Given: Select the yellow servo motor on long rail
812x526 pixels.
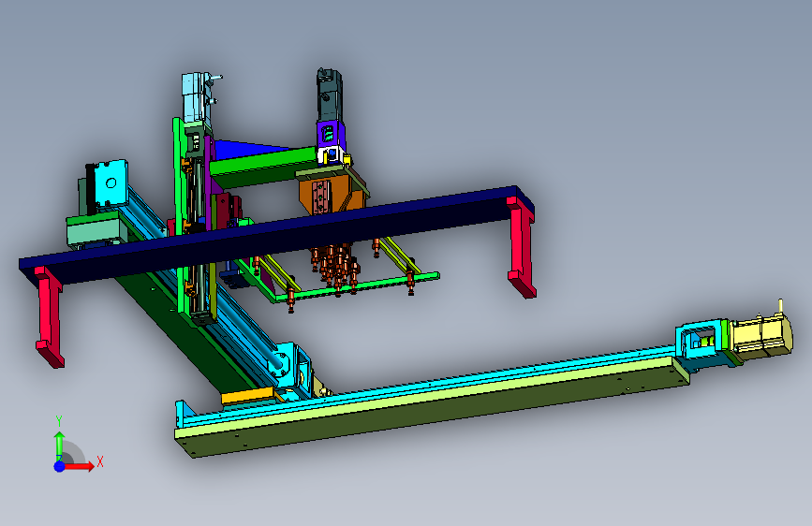Looking at the screenshot, I should click(762, 335).
